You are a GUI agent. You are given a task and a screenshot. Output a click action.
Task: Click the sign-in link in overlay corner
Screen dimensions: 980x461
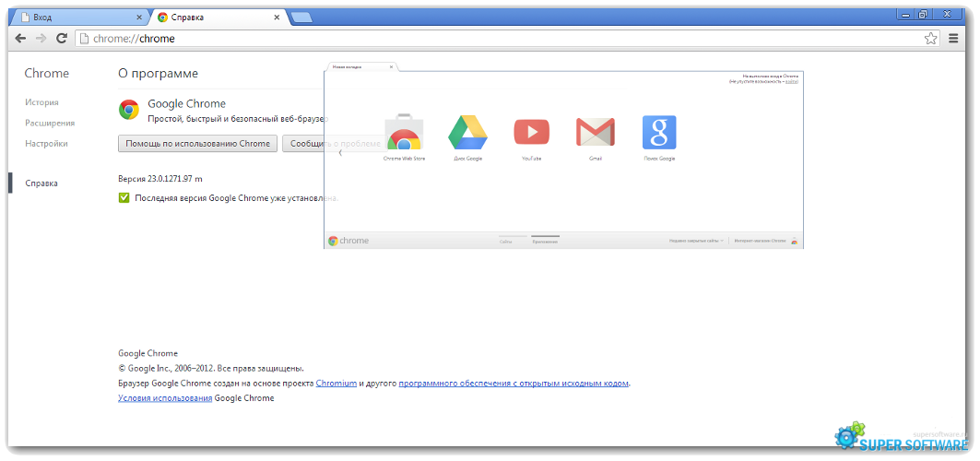point(791,81)
